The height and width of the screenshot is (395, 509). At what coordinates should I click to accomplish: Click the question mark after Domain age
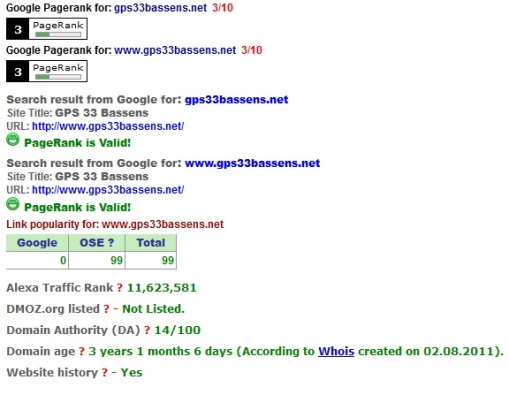point(82,351)
